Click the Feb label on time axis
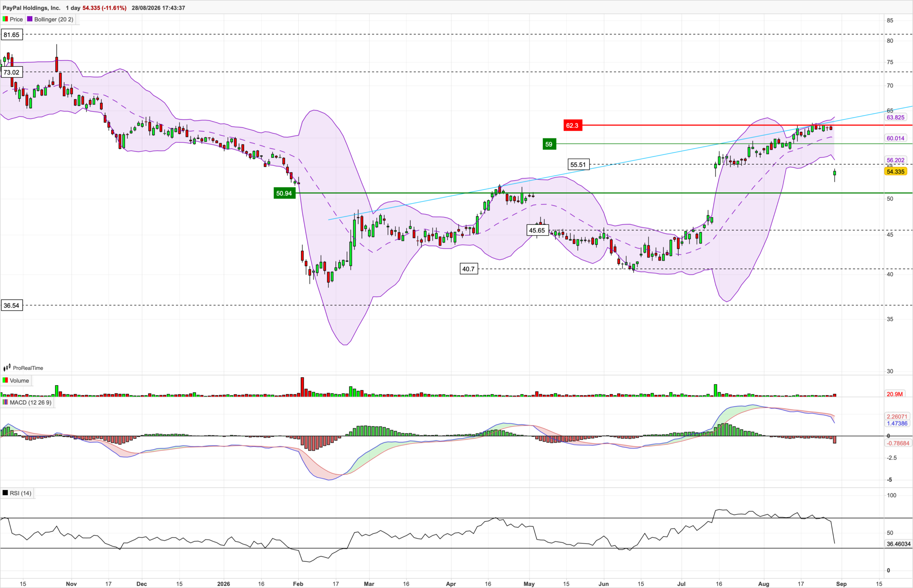 click(x=298, y=584)
